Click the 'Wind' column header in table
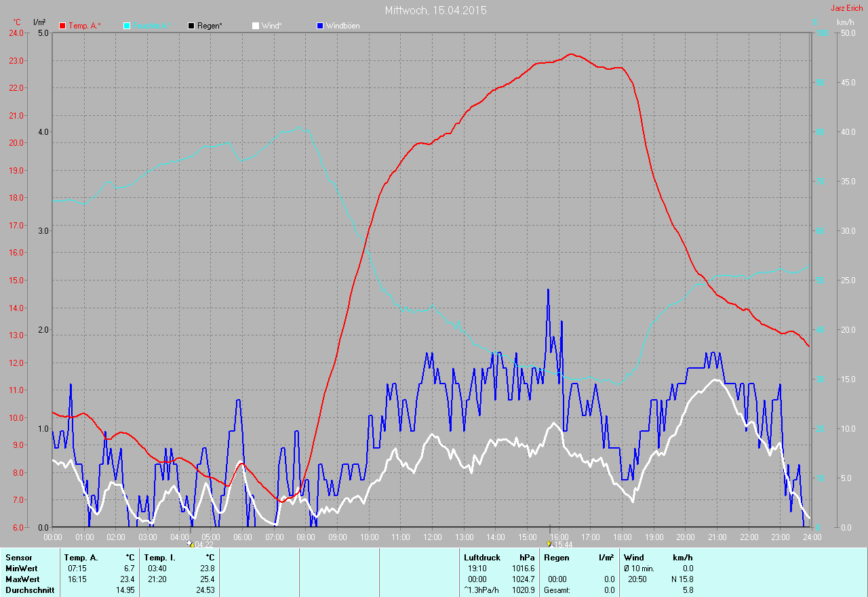The width and height of the screenshot is (868, 597). coord(634,558)
